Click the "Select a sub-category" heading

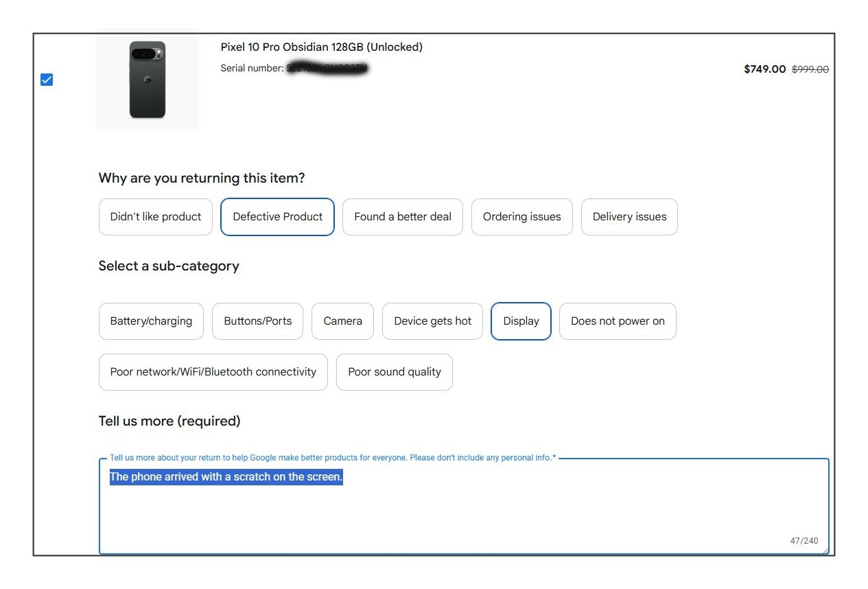pyautogui.click(x=169, y=266)
